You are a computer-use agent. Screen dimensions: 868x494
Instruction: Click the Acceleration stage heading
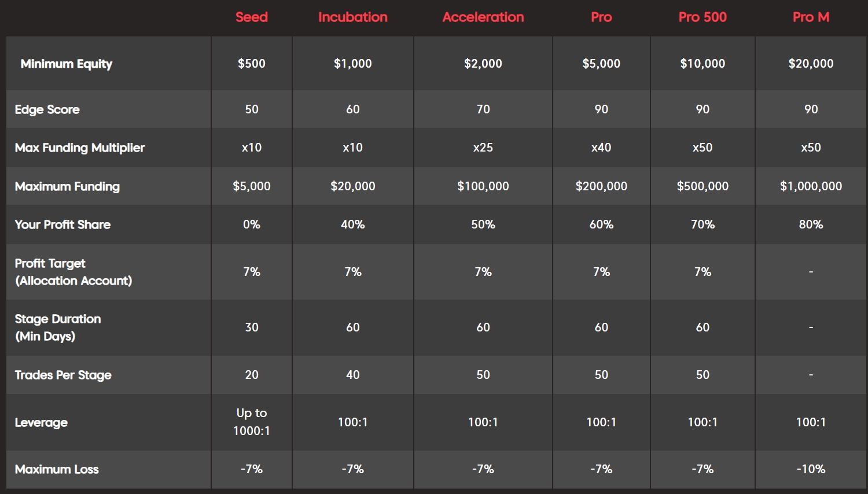[483, 17]
